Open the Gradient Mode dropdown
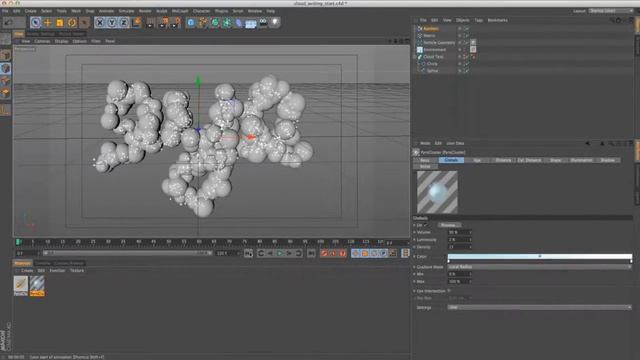This screenshot has height=360, width=640. point(540,267)
